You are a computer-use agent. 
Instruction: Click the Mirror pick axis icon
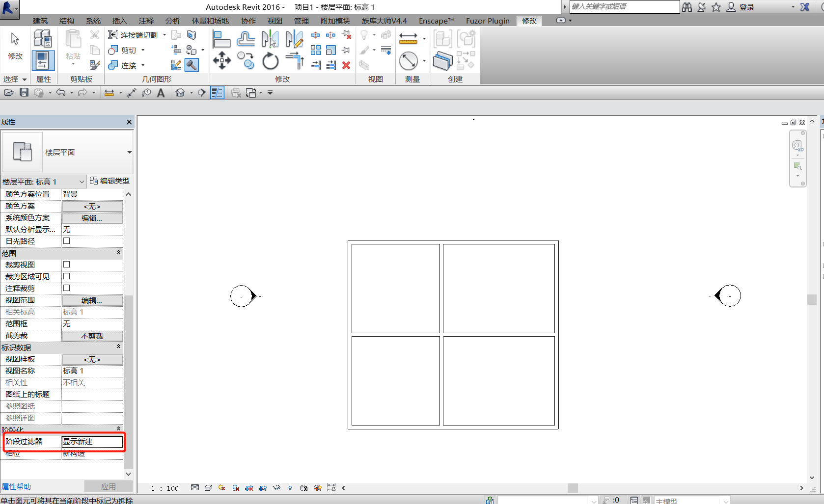270,38
